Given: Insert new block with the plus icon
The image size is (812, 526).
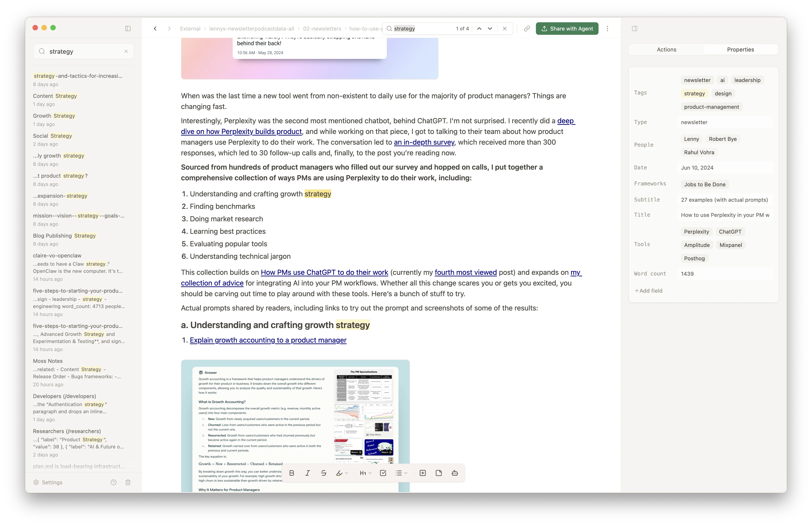Looking at the screenshot, I should click(423, 473).
